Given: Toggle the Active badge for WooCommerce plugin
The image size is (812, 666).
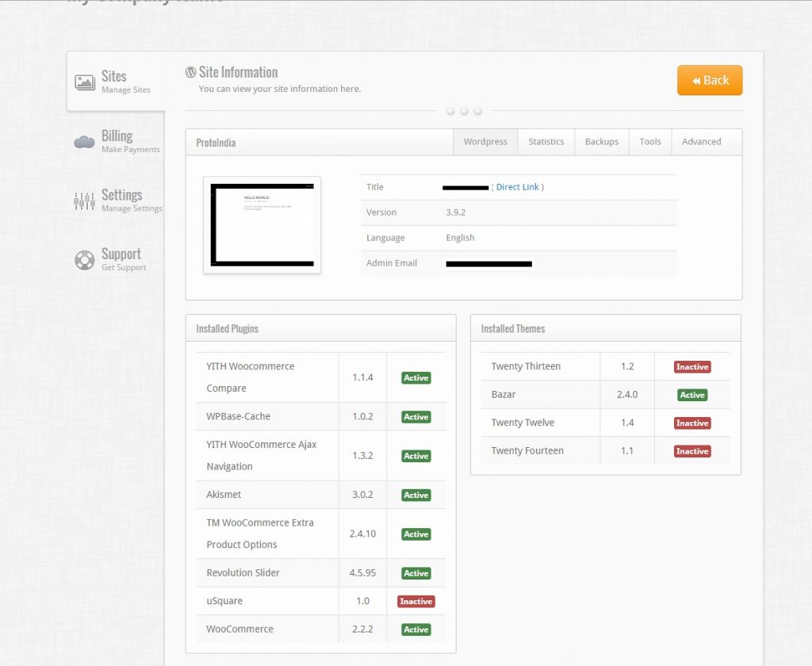Looking at the screenshot, I should click(x=416, y=630).
